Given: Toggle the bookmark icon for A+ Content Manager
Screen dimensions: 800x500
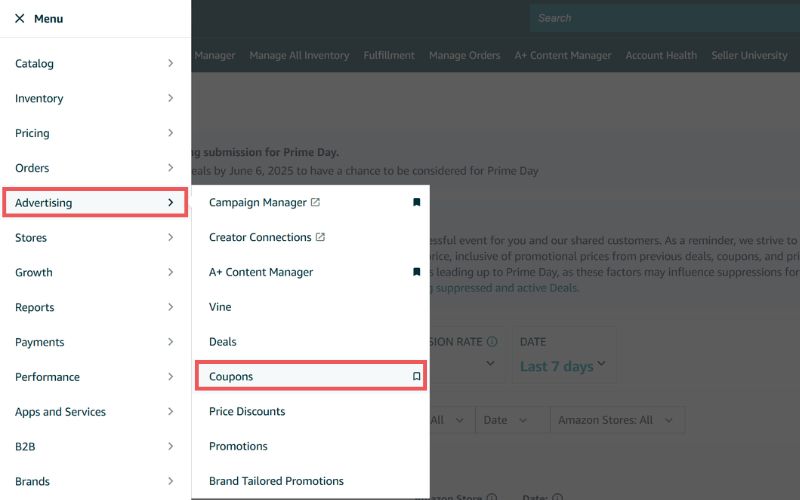Looking at the screenshot, I should (x=416, y=272).
